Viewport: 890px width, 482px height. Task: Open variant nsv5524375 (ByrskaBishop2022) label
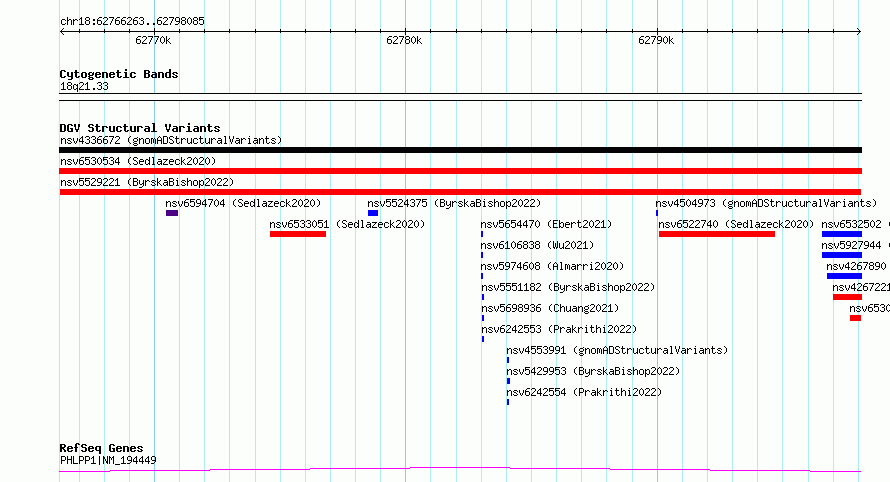click(x=454, y=203)
